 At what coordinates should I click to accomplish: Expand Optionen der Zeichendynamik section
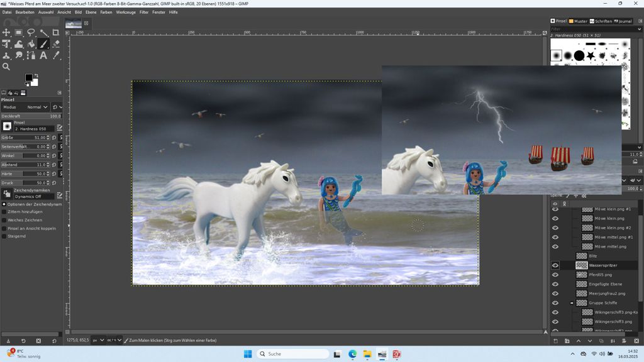(x=4, y=204)
